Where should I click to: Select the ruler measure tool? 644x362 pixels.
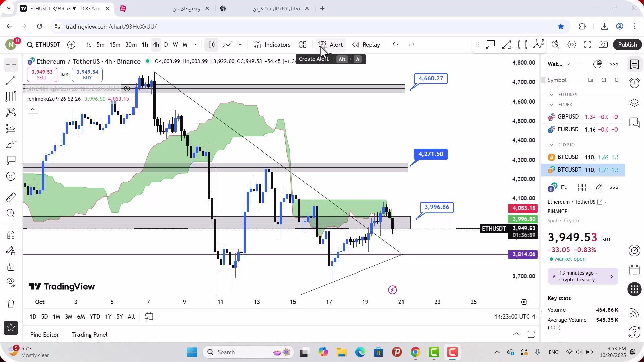point(11,197)
